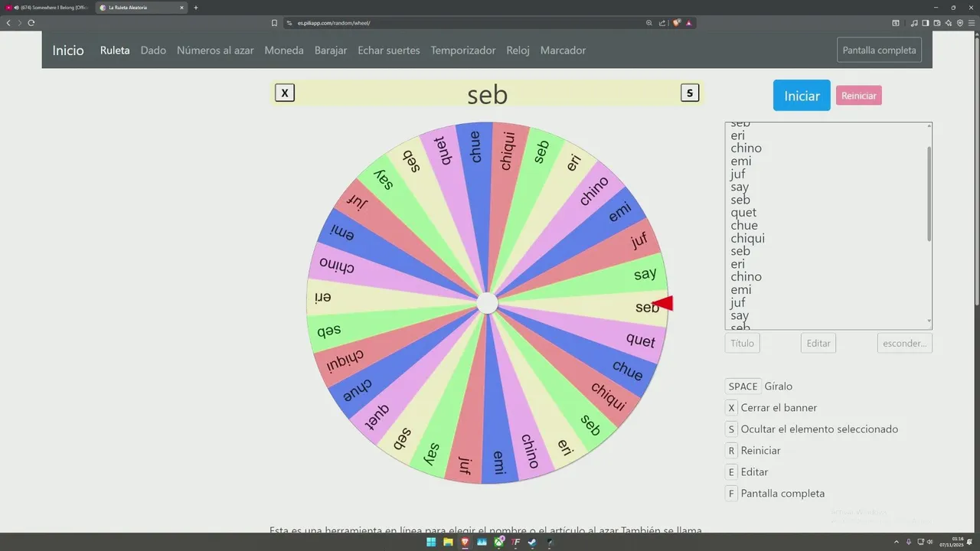Screen dimensions: 980x551
Task: Open the Editar button below list
Action: point(818,343)
